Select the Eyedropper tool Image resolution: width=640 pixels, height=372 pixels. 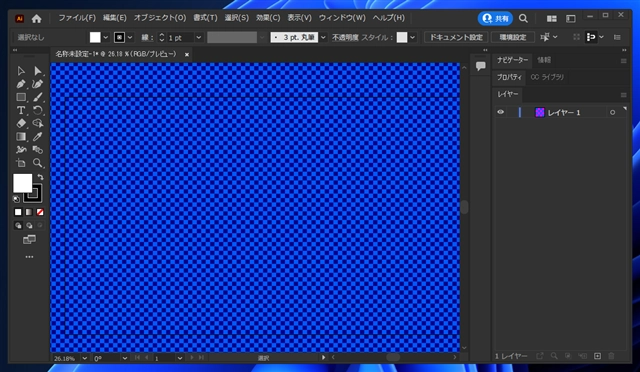(38, 136)
